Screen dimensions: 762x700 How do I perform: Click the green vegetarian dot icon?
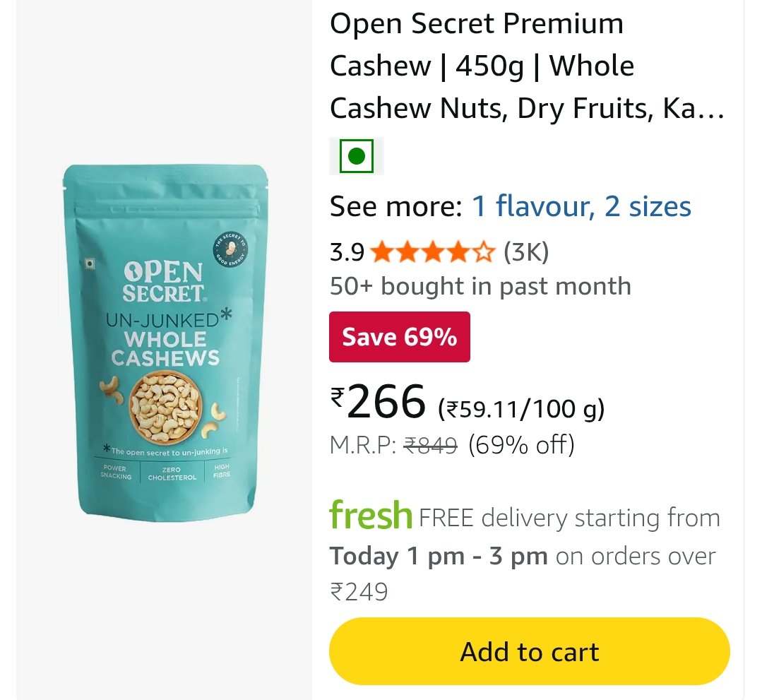(356, 156)
